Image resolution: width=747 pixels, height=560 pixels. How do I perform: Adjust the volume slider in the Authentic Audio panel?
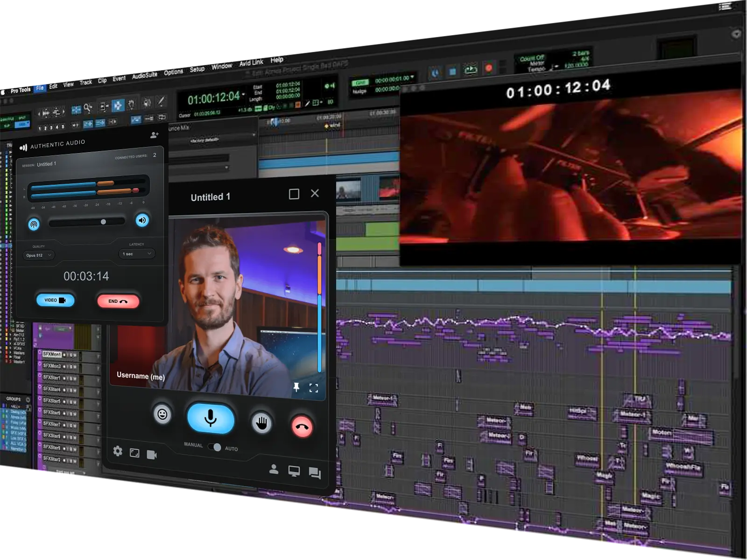(x=103, y=222)
